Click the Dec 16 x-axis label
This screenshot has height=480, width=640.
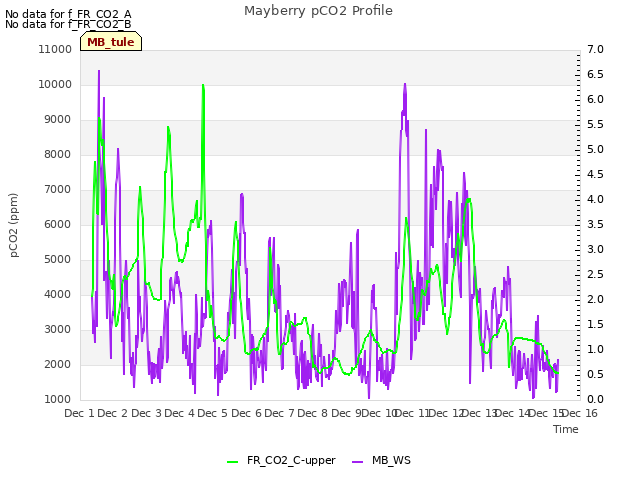coord(580,413)
